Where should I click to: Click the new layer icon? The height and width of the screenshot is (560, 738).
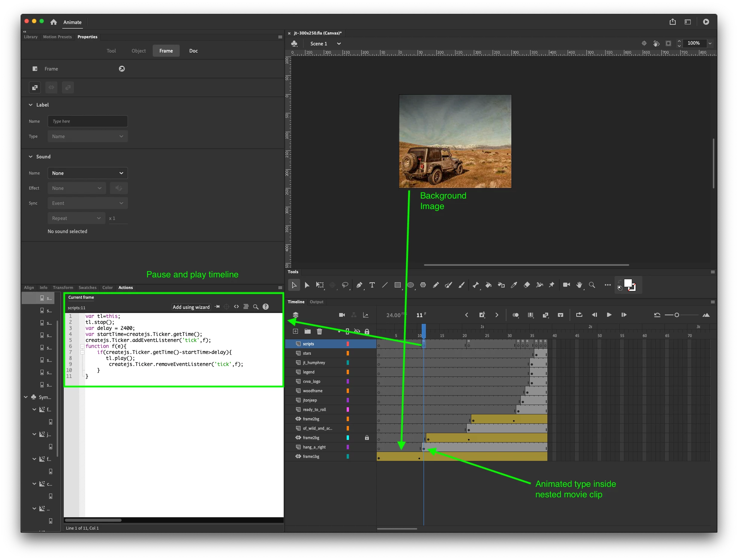[x=296, y=331]
